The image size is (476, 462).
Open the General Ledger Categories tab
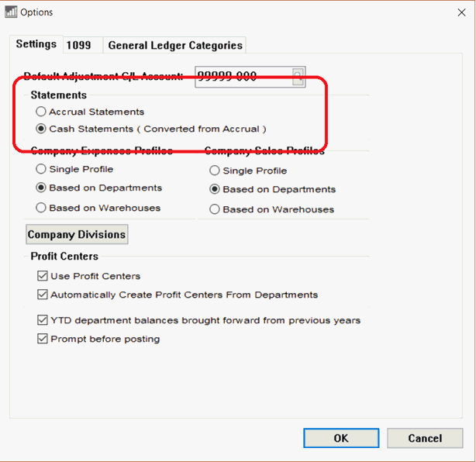point(175,45)
